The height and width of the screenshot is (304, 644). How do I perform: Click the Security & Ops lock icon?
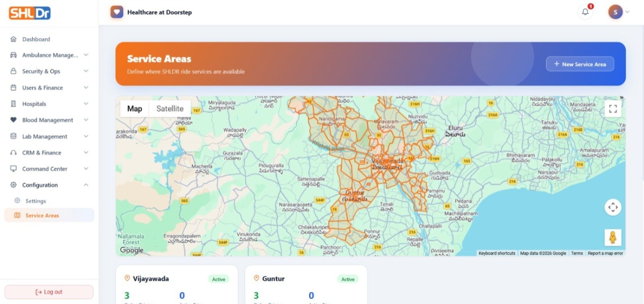[13, 71]
